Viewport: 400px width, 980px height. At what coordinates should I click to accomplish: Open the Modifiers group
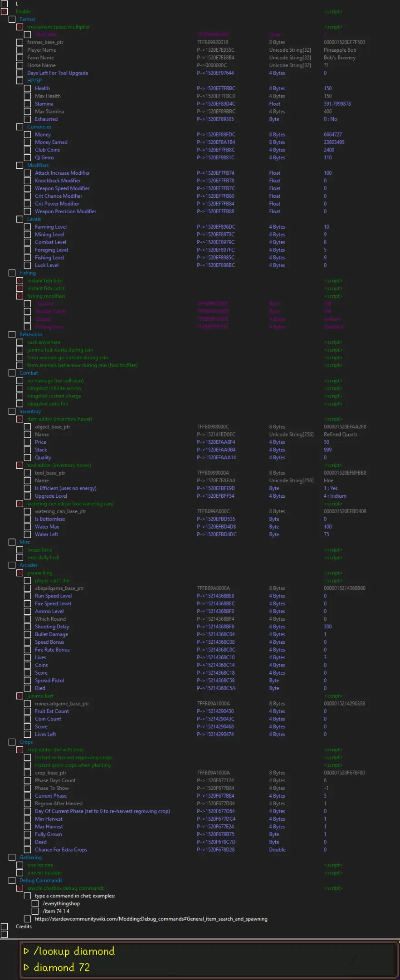38,165
